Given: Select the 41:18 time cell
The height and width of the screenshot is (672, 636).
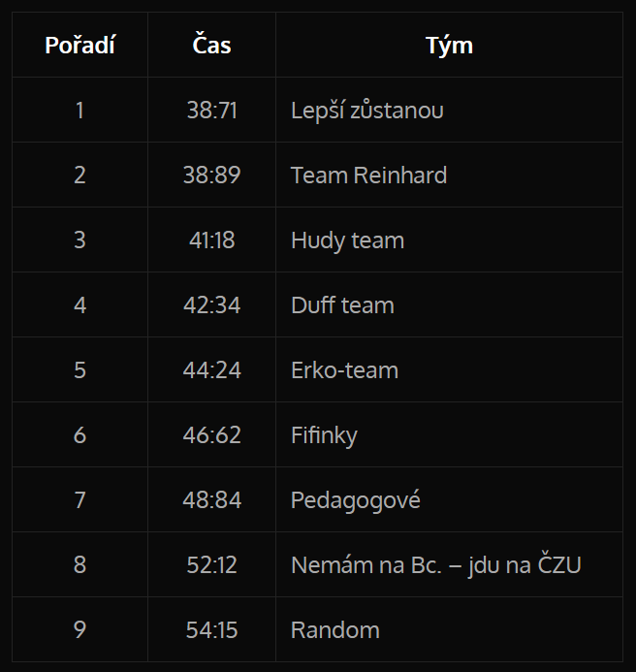Looking at the screenshot, I should coord(211,240).
